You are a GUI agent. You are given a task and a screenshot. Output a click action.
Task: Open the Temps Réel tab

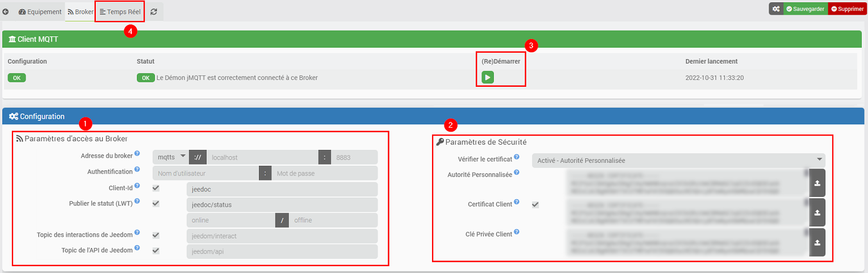120,11
